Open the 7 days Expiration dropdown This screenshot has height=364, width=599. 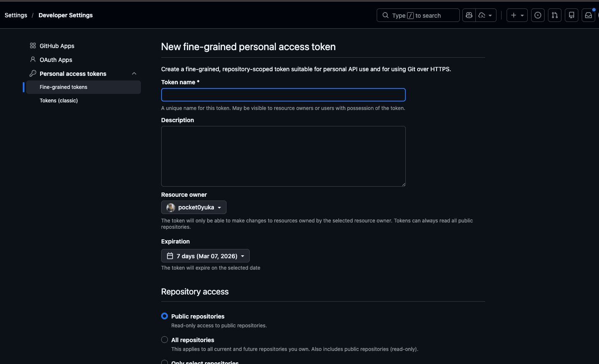[x=205, y=256]
